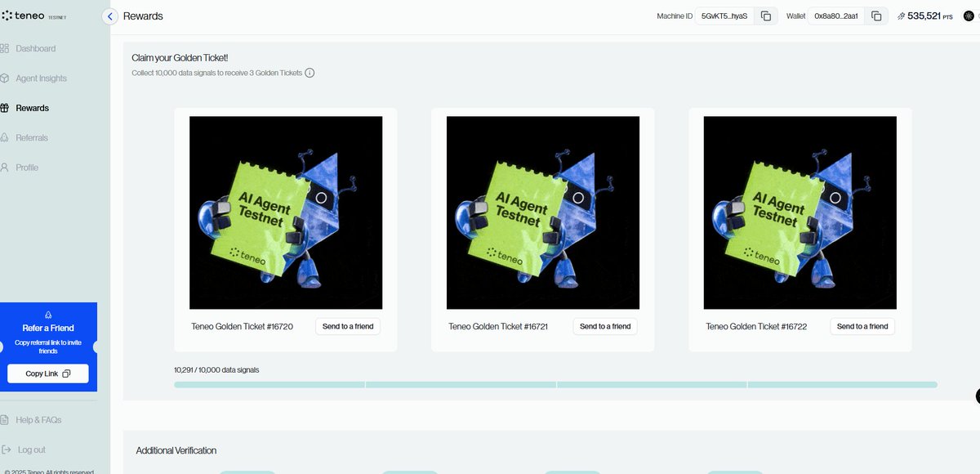
Task: Send Golden Ticket #16720 to a friend
Action: [x=348, y=326]
